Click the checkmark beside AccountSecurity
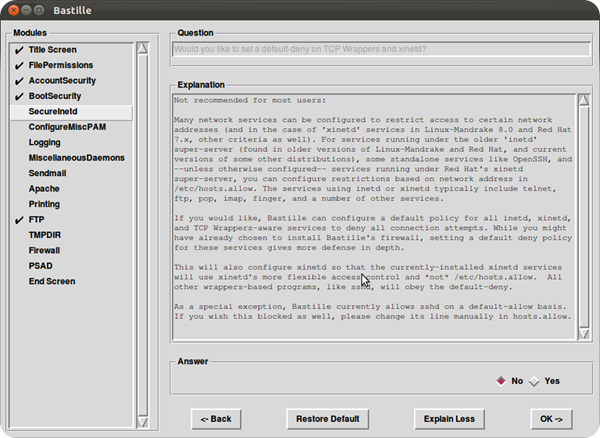The width and height of the screenshot is (600, 438). point(19,81)
